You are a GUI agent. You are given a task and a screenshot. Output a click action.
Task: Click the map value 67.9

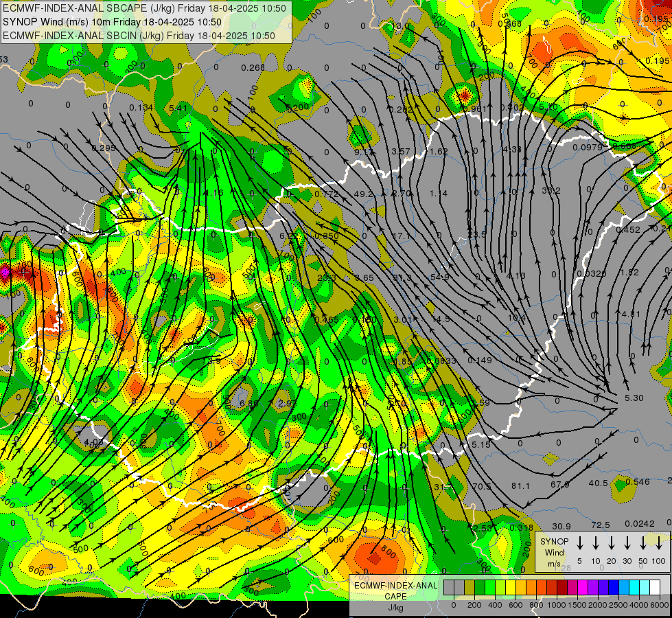click(559, 484)
